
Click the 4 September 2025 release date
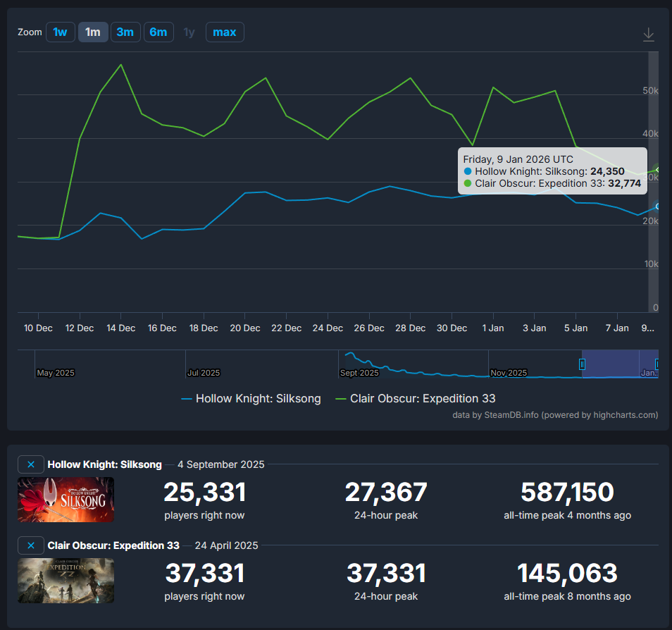[x=221, y=464]
